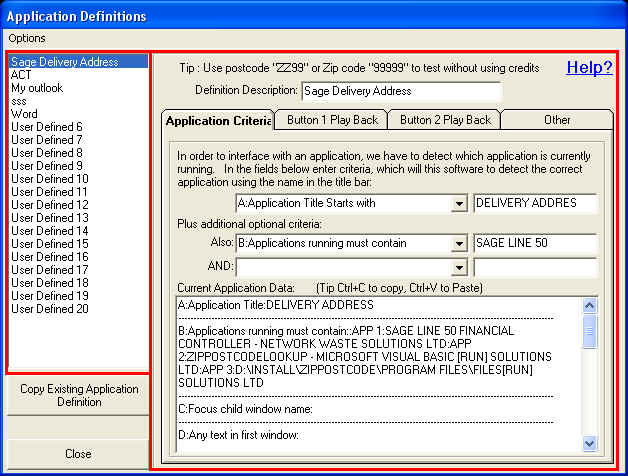The width and height of the screenshot is (628, 476).
Task: Click the DELIVERY ADDRES text field
Action: pos(535,203)
